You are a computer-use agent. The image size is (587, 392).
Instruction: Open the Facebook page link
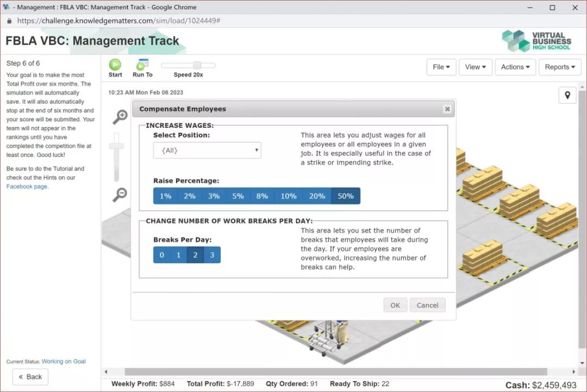[27, 186]
